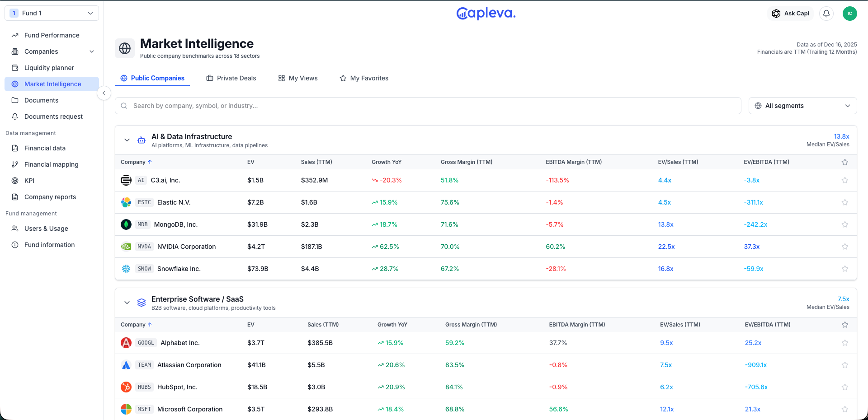This screenshot has height=420, width=868.
Task: Go to Fund Performance in sidebar
Action: [52, 35]
